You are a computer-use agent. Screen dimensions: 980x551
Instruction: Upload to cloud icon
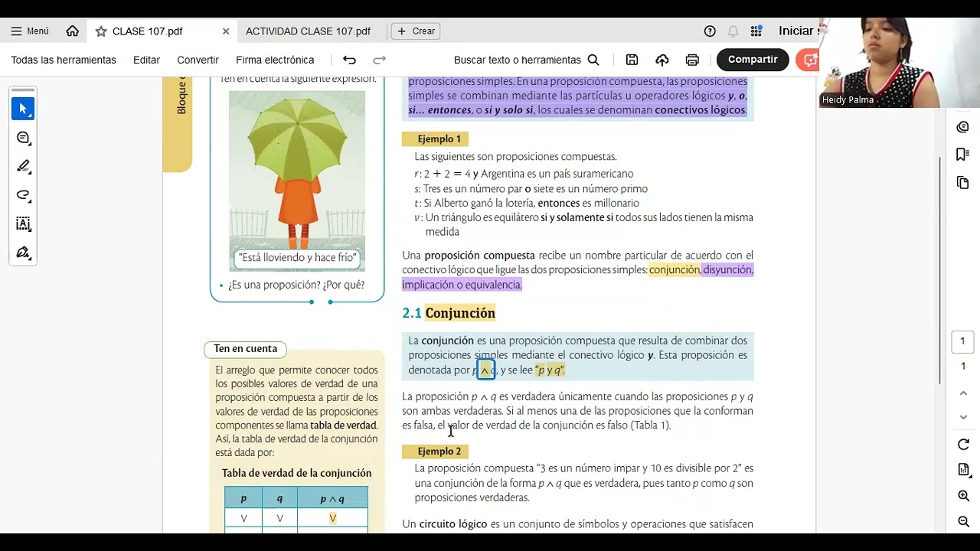(x=662, y=60)
